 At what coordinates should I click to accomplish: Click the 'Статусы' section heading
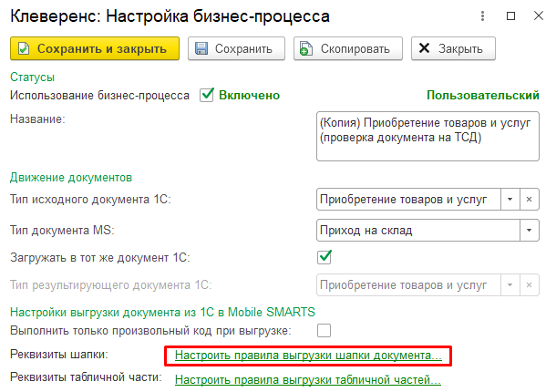33,77
